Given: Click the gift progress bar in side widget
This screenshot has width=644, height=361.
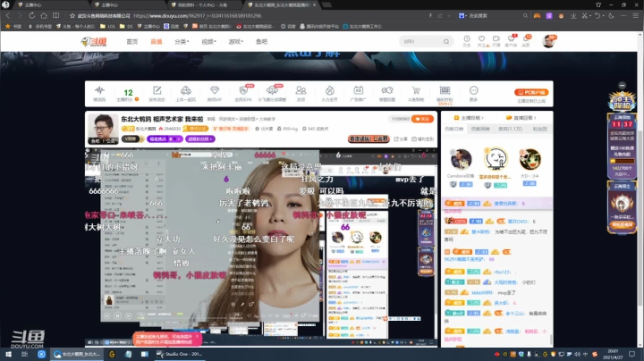Looking at the screenshot, I should click(x=623, y=161).
